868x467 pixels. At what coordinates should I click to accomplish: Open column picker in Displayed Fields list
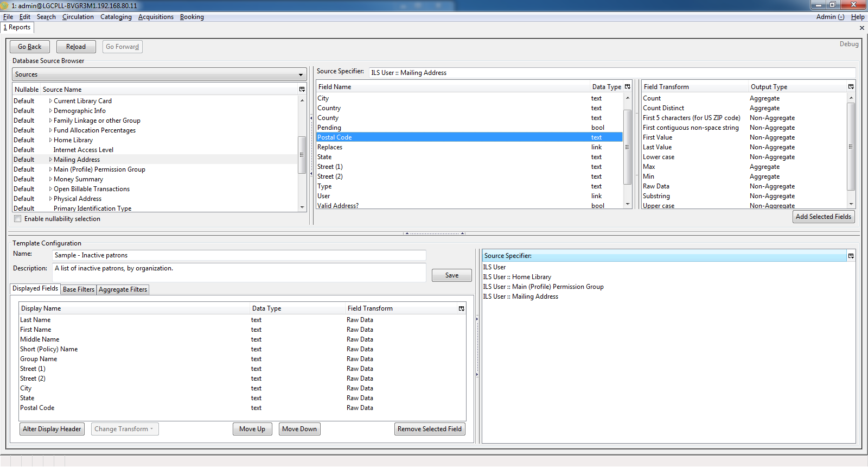(x=461, y=308)
